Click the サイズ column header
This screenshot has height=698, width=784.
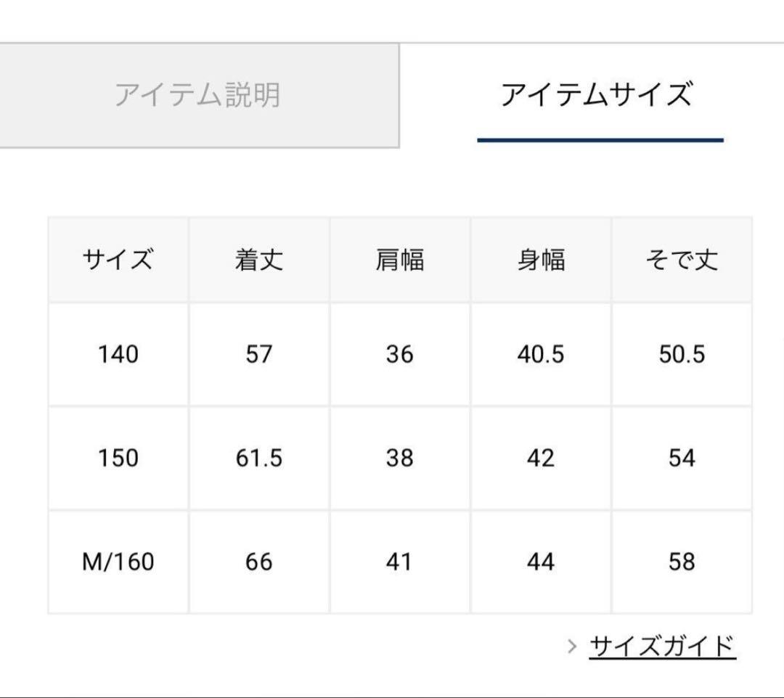tap(119, 260)
